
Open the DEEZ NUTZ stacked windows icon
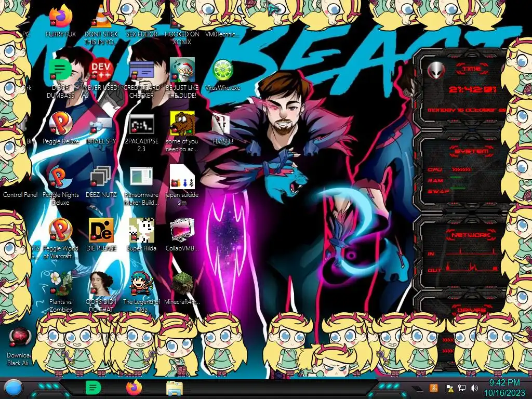101,177
